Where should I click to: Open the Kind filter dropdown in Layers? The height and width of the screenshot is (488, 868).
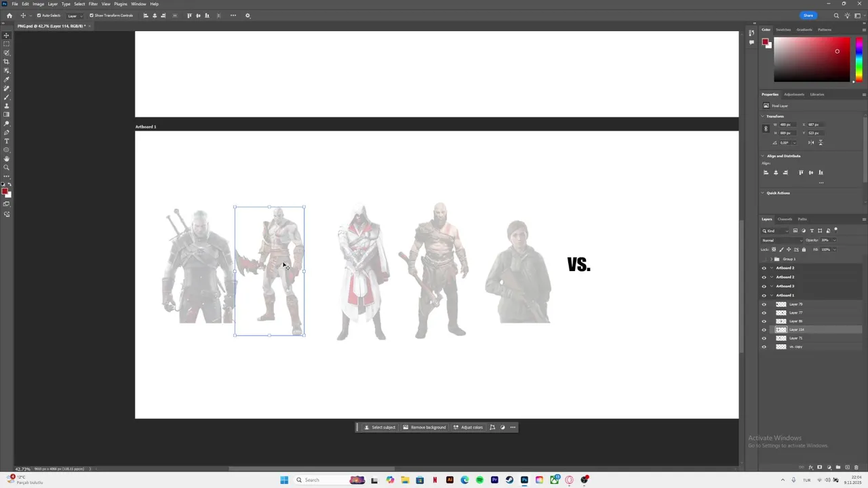point(775,230)
